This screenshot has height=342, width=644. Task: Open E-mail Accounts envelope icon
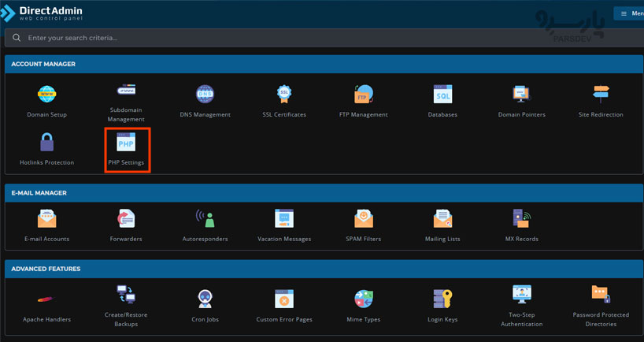46,219
